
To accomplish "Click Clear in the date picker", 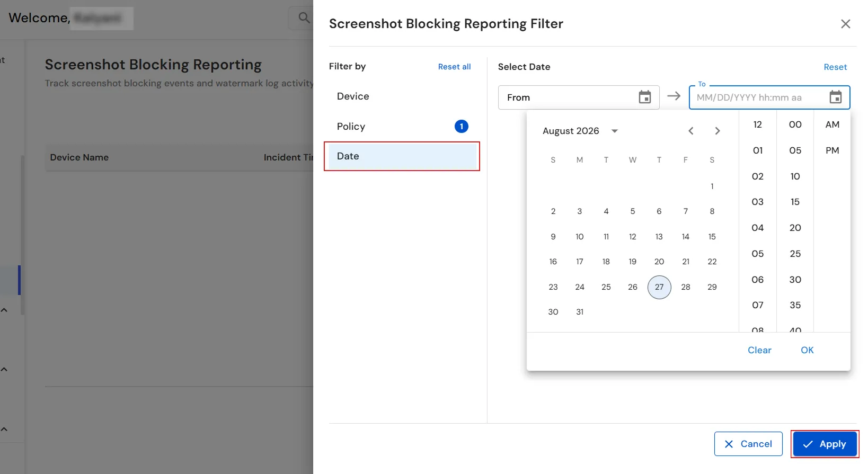I will [759, 350].
